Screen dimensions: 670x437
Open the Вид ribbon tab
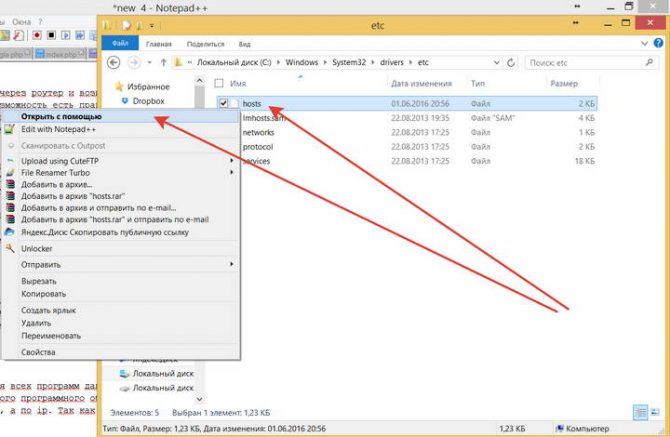point(244,44)
